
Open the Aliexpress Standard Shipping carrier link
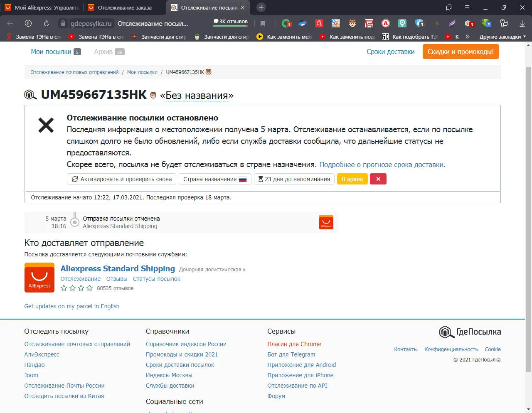coord(118,269)
